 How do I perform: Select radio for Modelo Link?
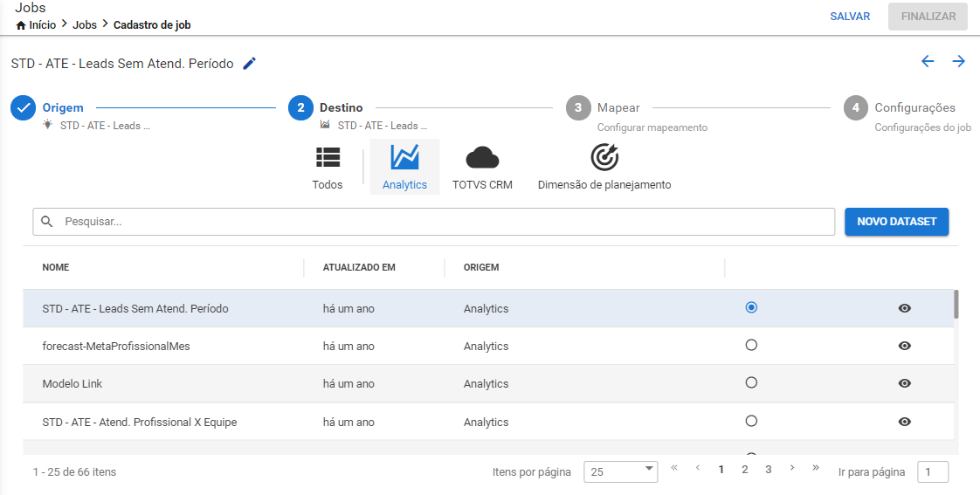tap(751, 382)
